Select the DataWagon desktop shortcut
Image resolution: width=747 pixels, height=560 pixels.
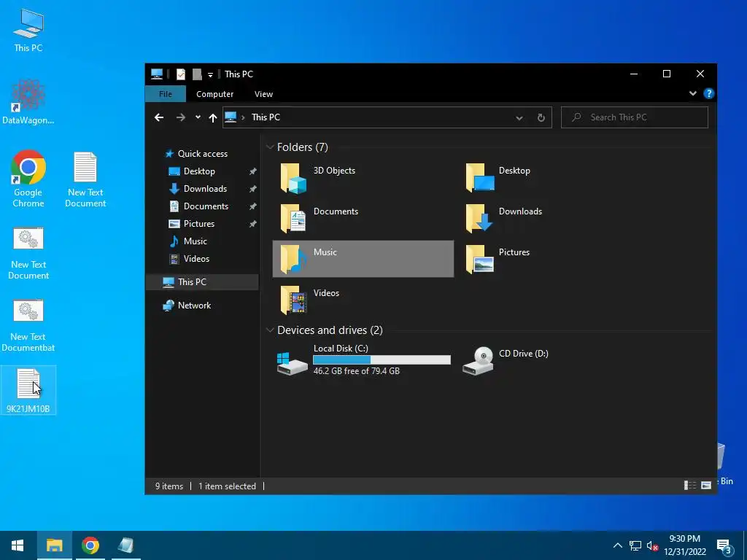click(x=28, y=102)
